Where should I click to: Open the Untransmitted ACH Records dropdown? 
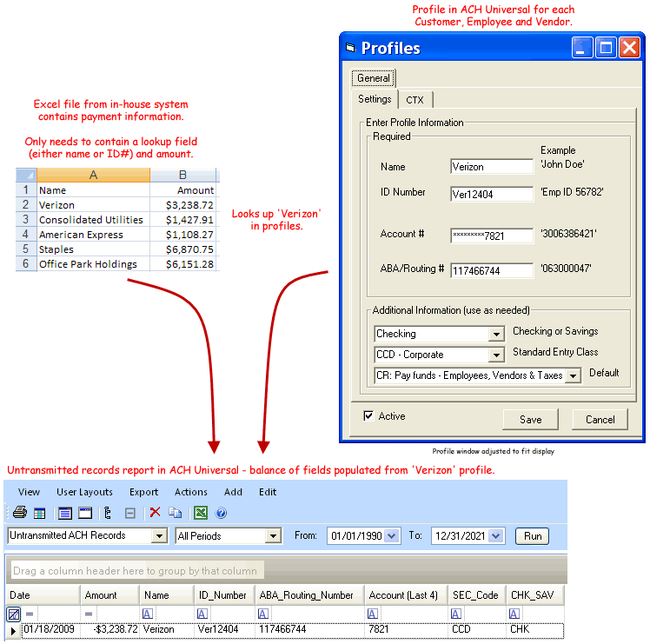[x=159, y=535]
